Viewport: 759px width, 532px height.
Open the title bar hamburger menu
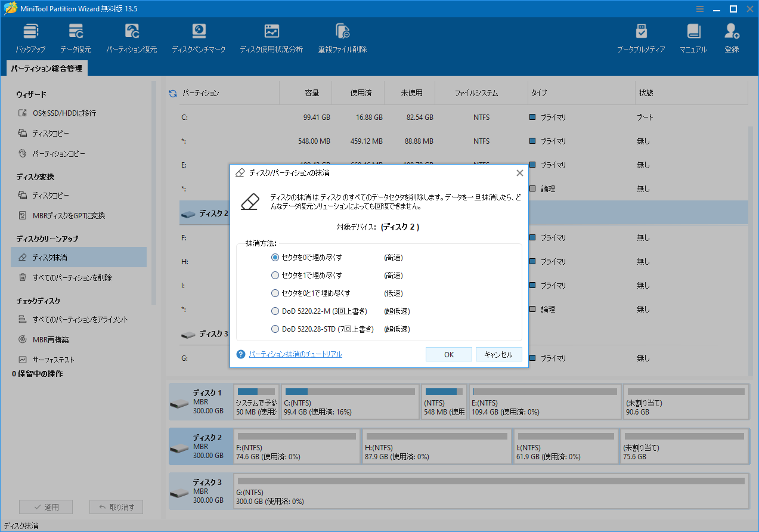[x=699, y=9]
